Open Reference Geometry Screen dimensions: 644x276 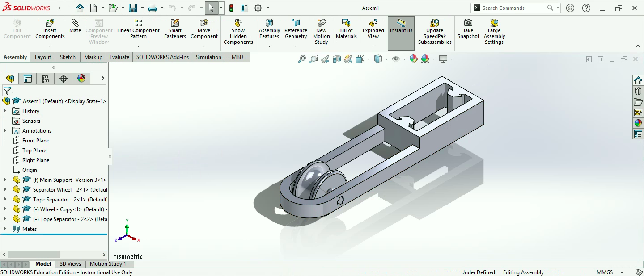[x=296, y=29]
